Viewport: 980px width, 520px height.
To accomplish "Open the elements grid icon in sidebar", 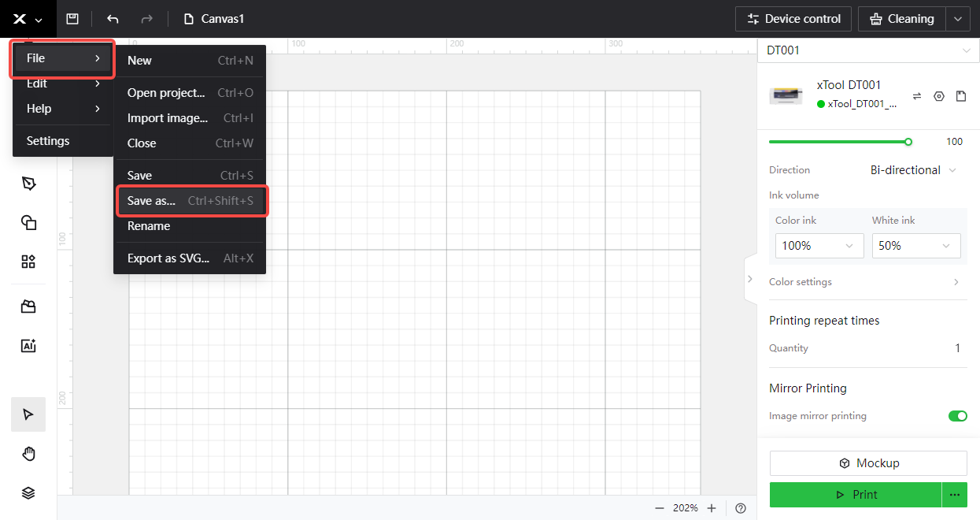I will click(x=28, y=262).
